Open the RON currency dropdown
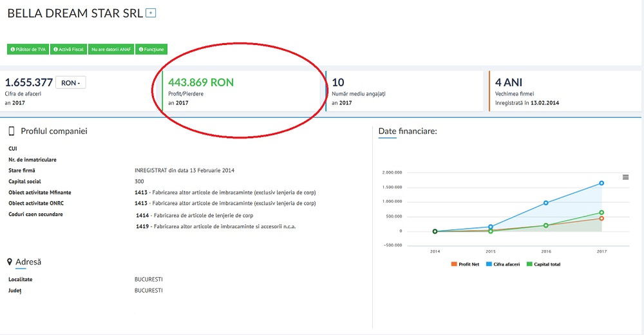Screen dimensions: 644x335 coord(71,82)
